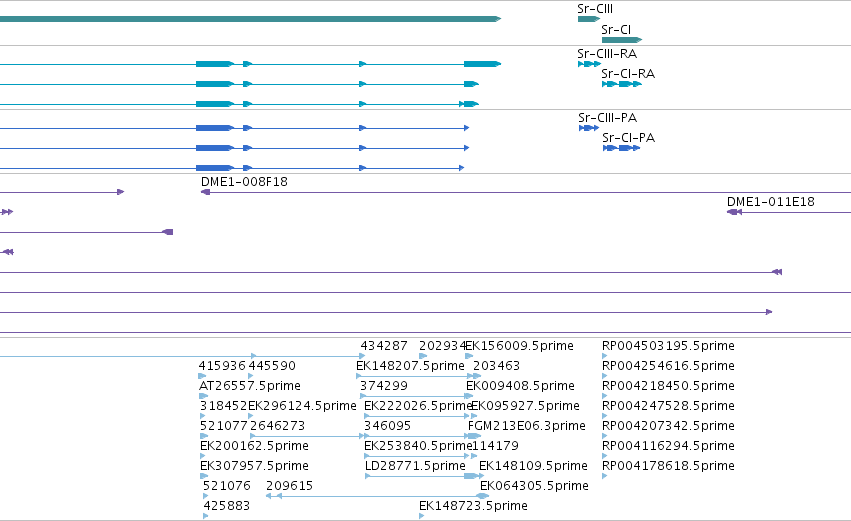This screenshot has height=521, width=851.
Task: Select the 425883 label
Action: click(227, 506)
